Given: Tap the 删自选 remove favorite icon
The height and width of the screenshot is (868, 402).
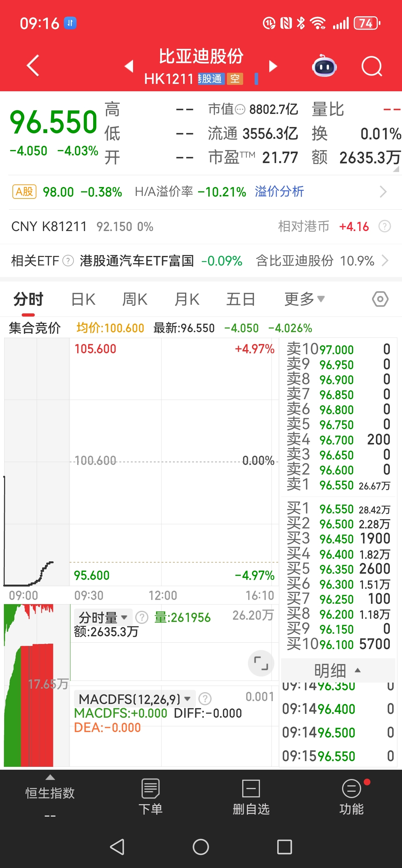Looking at the screenshot, I should point(251,789).
